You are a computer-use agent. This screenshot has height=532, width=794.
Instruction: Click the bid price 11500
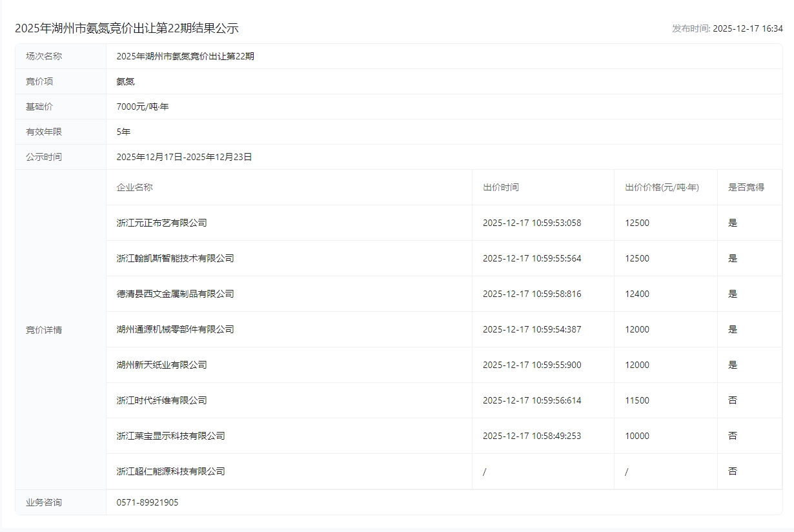click(636, 400)
